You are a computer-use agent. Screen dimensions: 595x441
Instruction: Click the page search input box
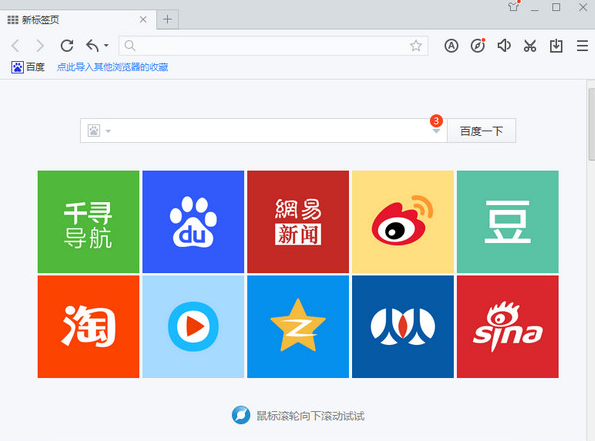(263, 131)
